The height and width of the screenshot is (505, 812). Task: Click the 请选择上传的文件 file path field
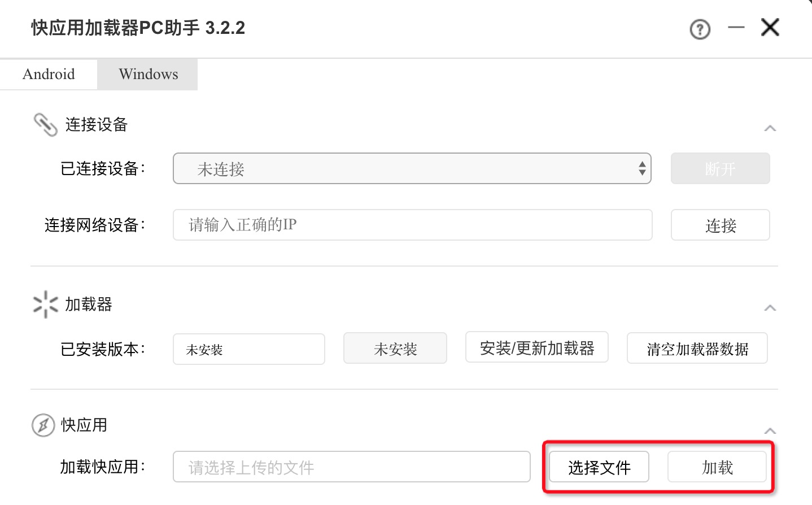351,467
